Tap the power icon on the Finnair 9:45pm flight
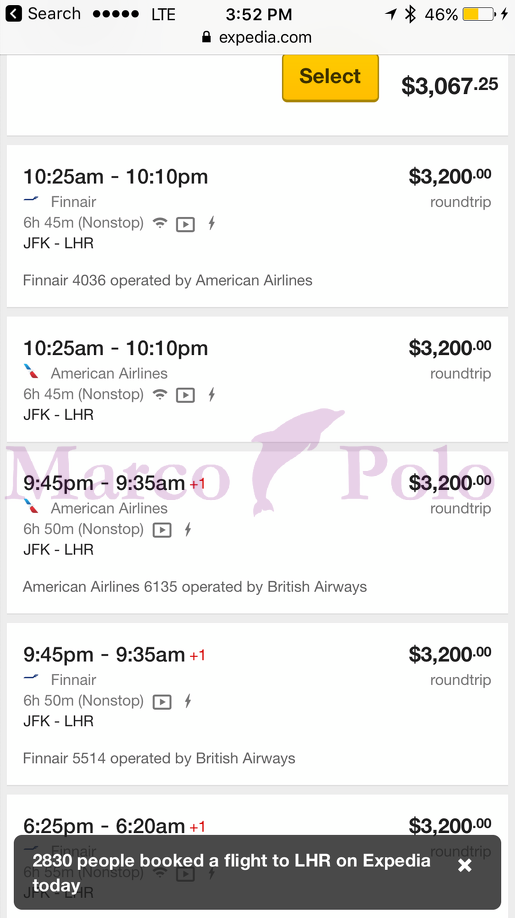Viewport: 515px width, 918px height. pos(188,700)
